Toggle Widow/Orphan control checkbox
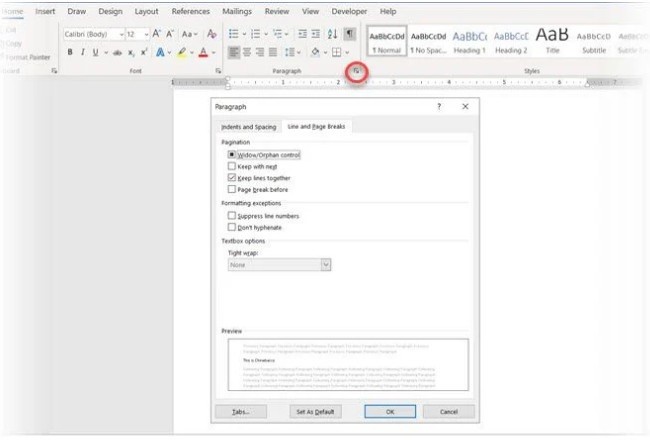Viewport: 650px width, 440px height. coord(232,155)
